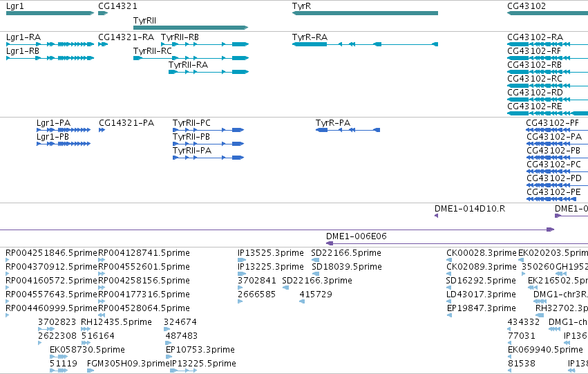This screenshot has height=374, width=588.
Task: Click EST RP004258156.5prime
Action: click(144, 281)
